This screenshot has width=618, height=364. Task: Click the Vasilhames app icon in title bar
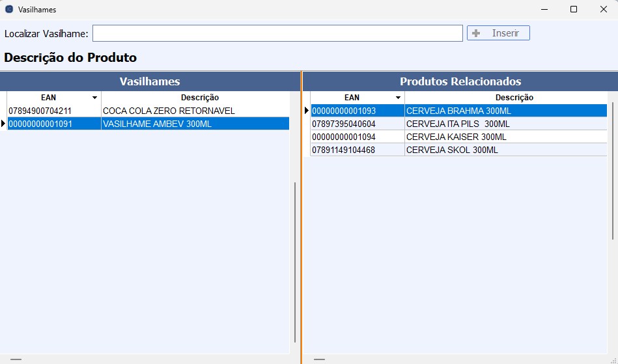[x=9, y=9]
